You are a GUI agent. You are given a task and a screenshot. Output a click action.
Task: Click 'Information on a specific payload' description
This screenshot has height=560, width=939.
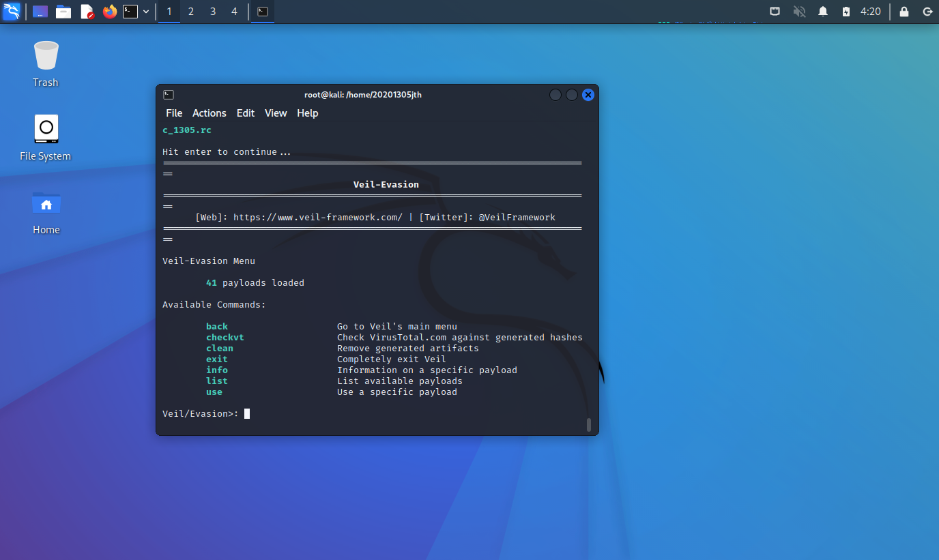click(427, 370)
